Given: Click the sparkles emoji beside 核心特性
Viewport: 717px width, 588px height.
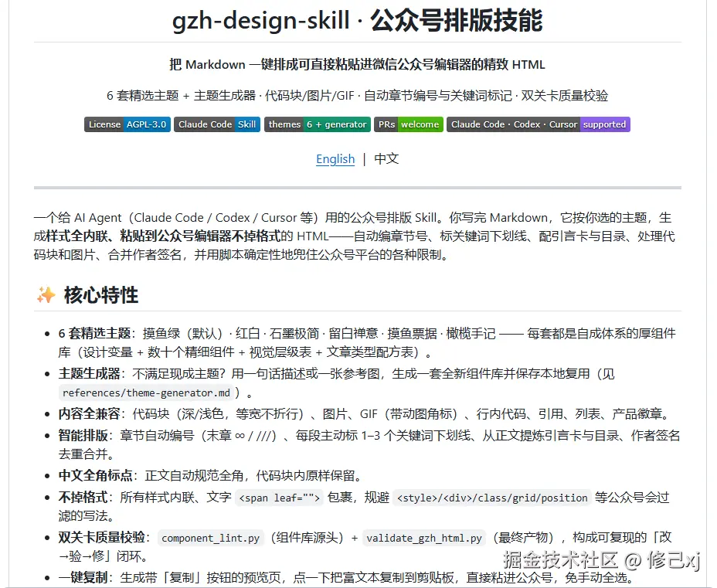Looking at the screenshot, I should [x=46, y=295].
